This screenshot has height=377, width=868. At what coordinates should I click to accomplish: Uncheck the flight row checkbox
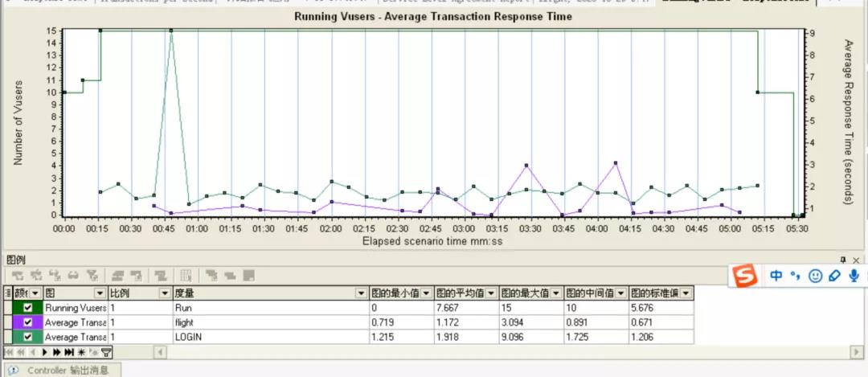coord(28,322)
